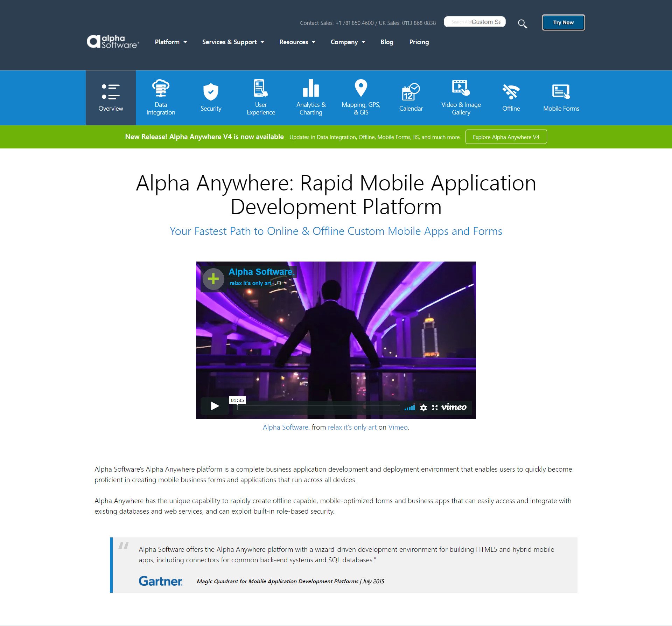Focus the site search input field

click(475, 22)
